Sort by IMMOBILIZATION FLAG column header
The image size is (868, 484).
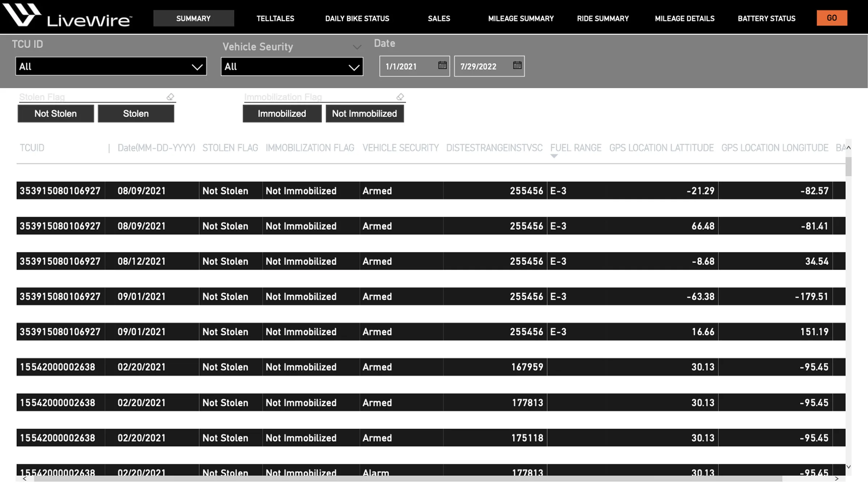pos(310,148)
